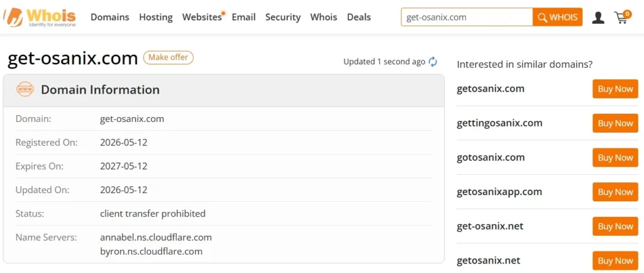
Task: Buy Now for gotosanix.com
Action: tap(615, 158)
